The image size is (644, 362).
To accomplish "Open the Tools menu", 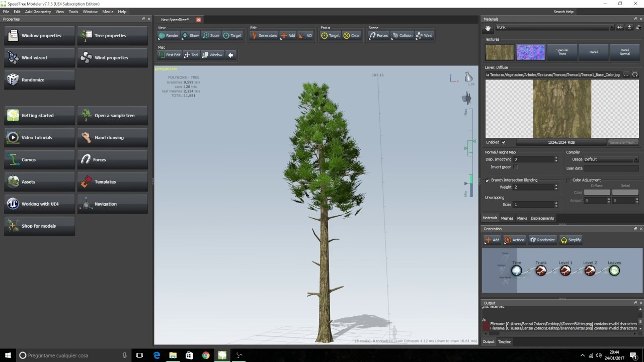I will point(73,11).
